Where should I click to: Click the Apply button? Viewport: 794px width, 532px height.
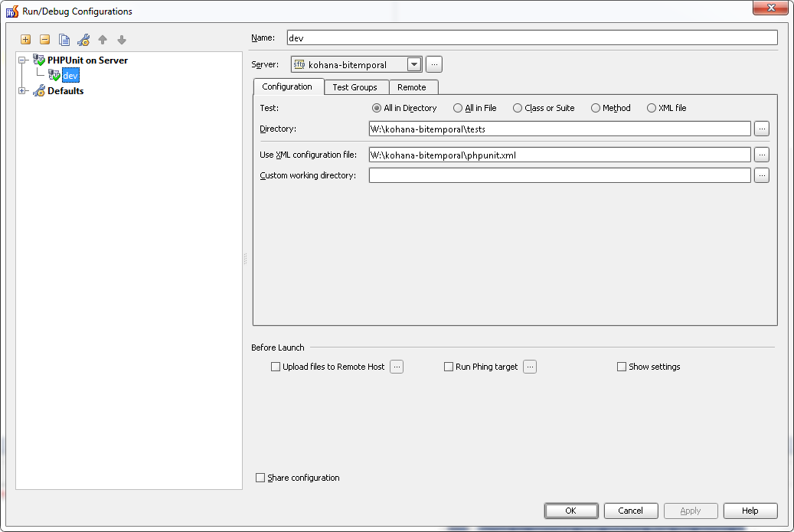[x=690, y=511]
